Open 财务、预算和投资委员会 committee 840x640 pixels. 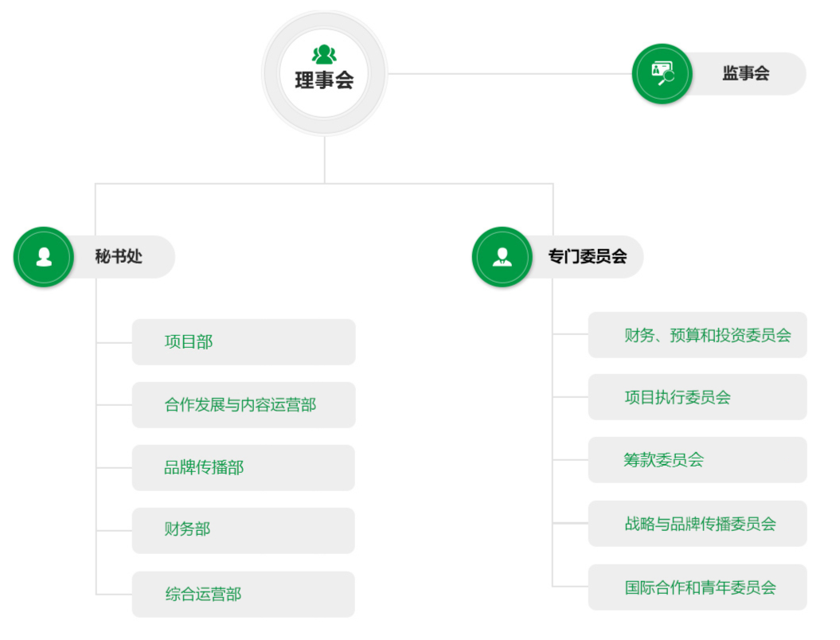(697, 335)
